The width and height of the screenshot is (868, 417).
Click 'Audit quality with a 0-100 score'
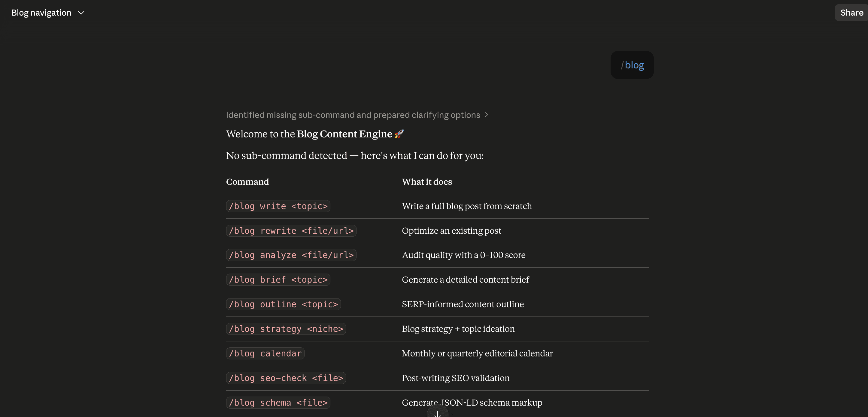pyautogui.click(x=463, y=255)
